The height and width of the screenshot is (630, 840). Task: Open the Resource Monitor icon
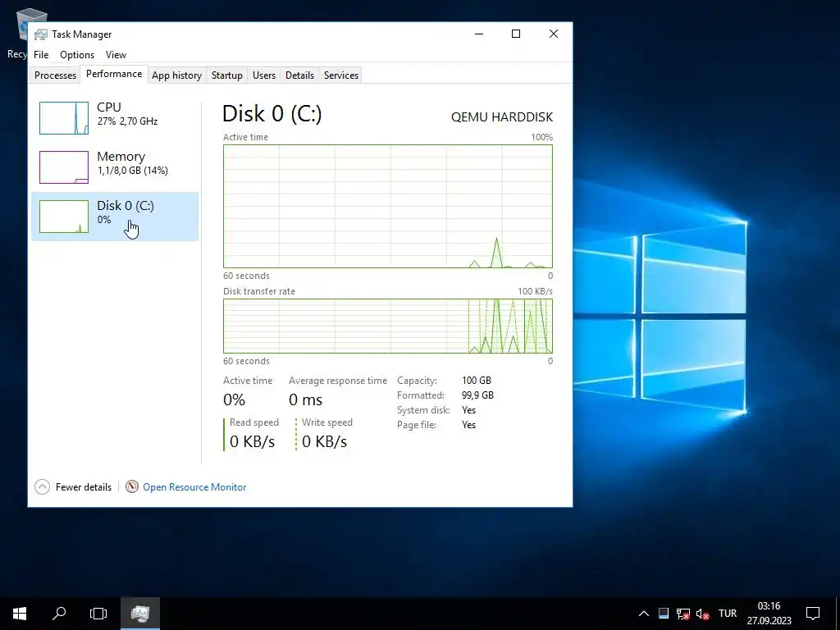coord(132,486)
